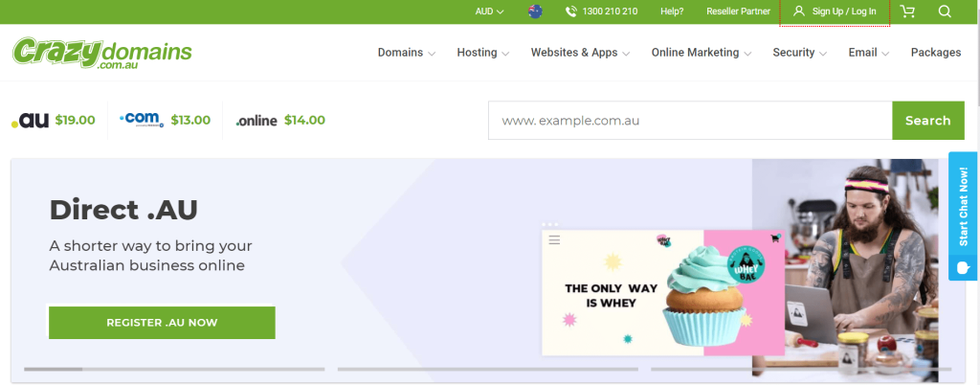This screenshot has height=385, width=980.
Task: Tap the phone icon beside 1300 210 210
Action: coord(570,11)
